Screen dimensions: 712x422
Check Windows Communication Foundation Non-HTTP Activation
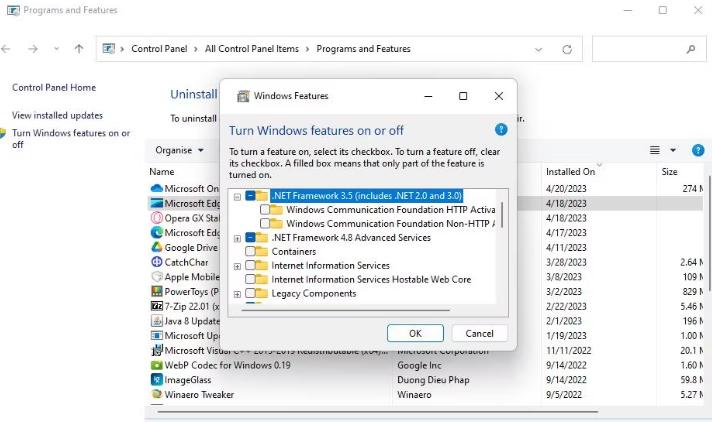coord(265,223)
